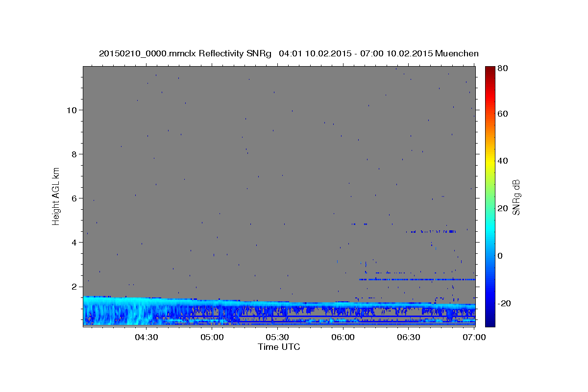
Task: Click the dark red top of the colorbar
Action: coord(490,69)
